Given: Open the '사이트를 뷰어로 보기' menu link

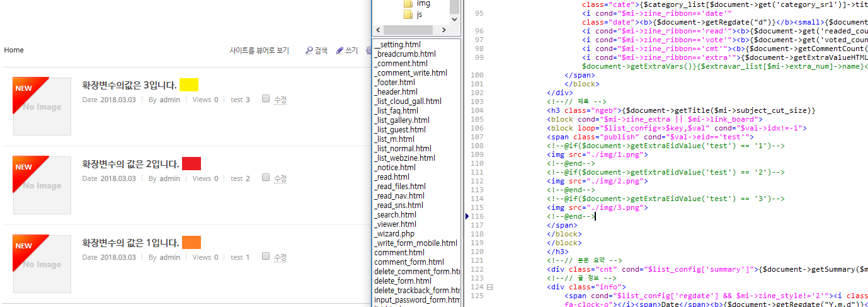Looking at the screenshot, I should 259,50.
